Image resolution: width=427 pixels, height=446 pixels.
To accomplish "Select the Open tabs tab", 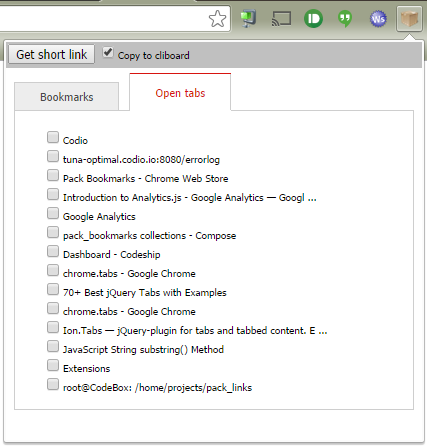I will (180, 93).
